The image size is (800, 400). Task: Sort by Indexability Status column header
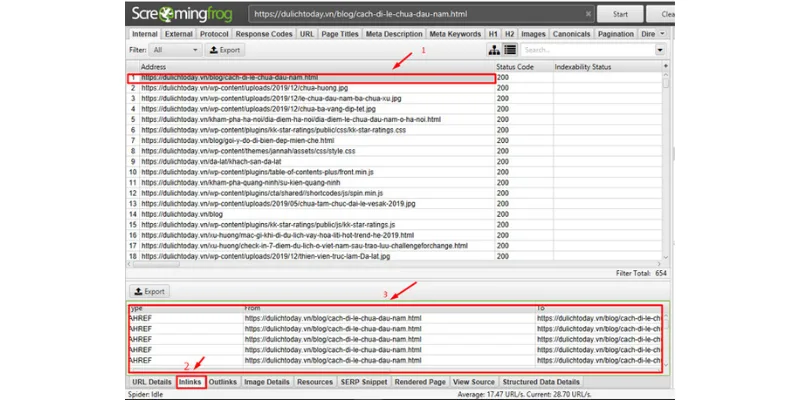(607, 67)
